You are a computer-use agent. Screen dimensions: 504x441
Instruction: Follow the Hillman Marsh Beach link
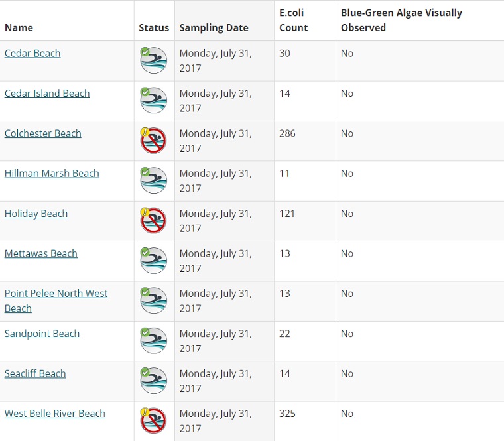[52, 173]
